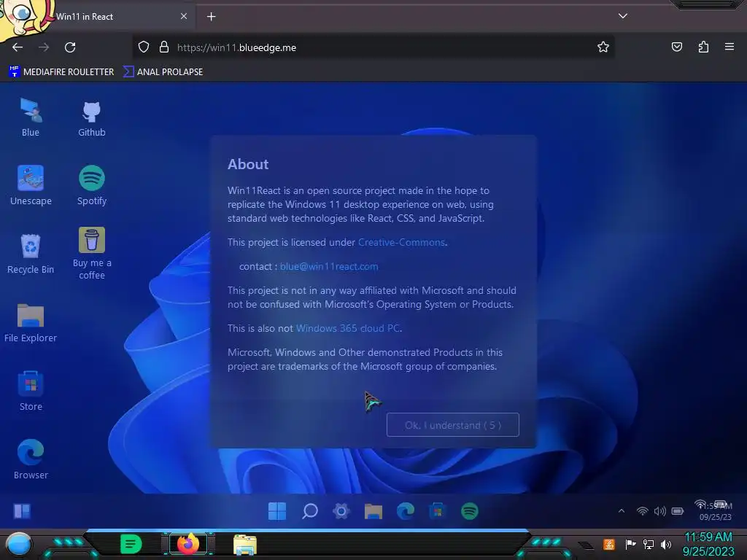The height and width of the screenshot is (560, 747).
Task: Click host tray network icon
Action: pyautogui.click(x=648, y=544)
